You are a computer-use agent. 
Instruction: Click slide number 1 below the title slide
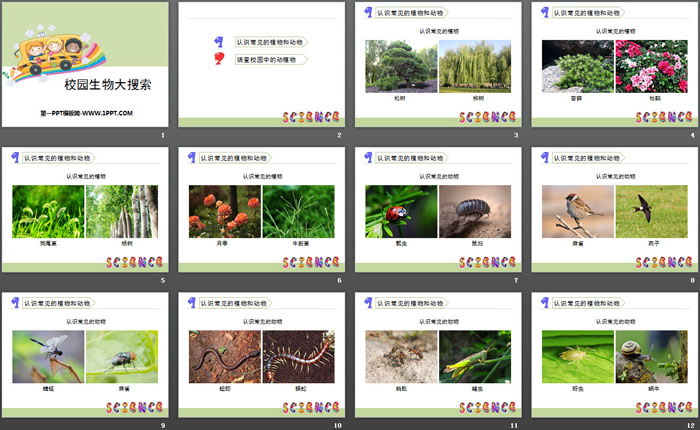[x=163, y=135]
